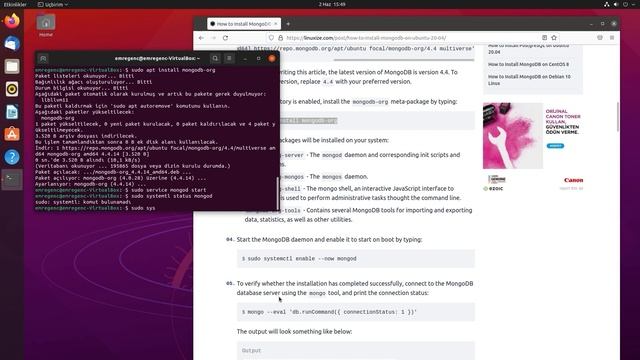Click the sudo systemctl enable command block
This screenshot has height=360, width=640.
[356, 258]
